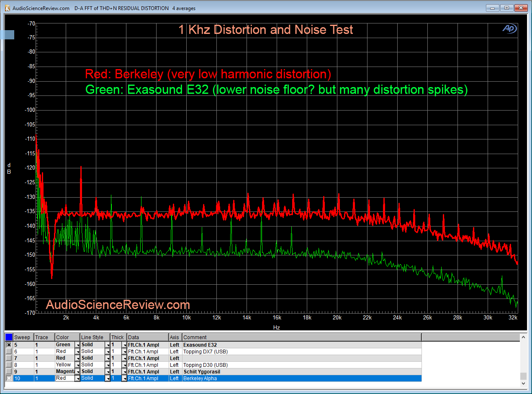Click the 'Left' axis cell for Berkeley Alpha
Screen dimensions: 532x394
point(175,378)
